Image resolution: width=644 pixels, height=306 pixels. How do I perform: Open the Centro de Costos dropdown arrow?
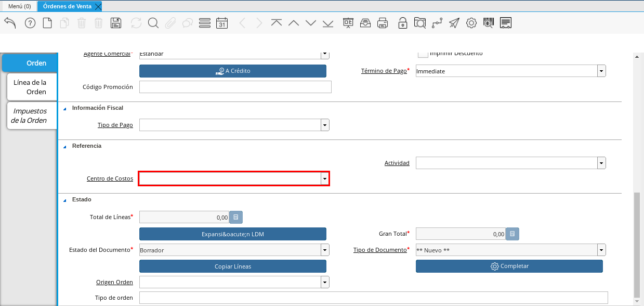coord(325,179)
